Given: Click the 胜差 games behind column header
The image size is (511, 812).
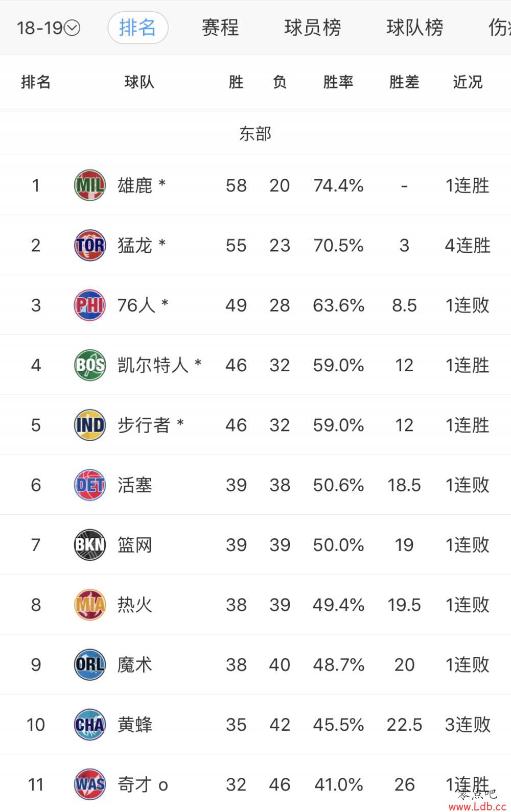Looking at the screenshot, I should [x=404, y=82].
